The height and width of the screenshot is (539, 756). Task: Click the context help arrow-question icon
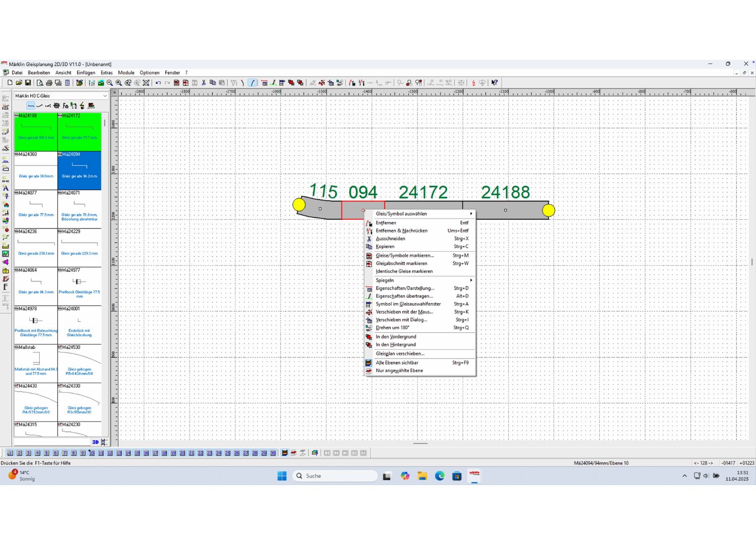point(494,83)
